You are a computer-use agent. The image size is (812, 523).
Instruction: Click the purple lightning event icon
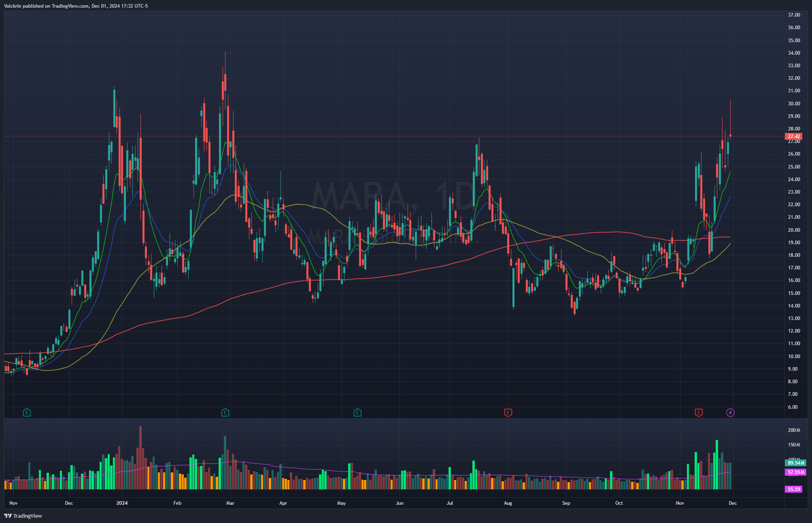tap(730, 413)
